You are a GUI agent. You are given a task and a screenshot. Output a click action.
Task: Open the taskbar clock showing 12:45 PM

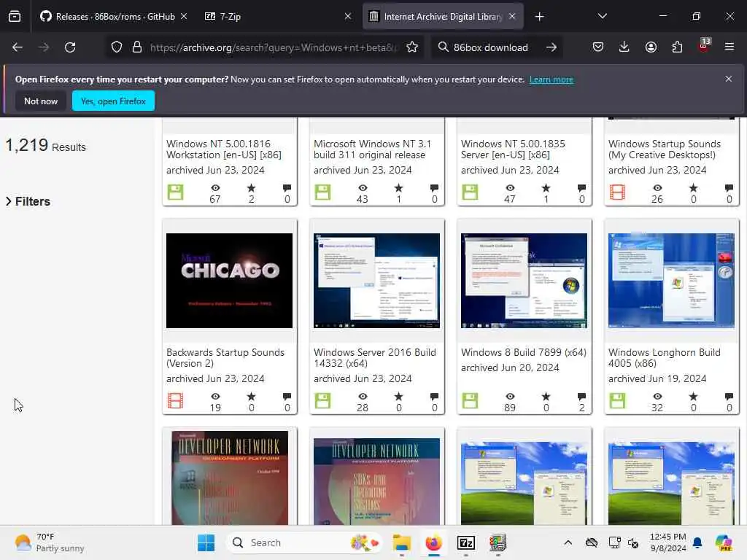point(668,542)
